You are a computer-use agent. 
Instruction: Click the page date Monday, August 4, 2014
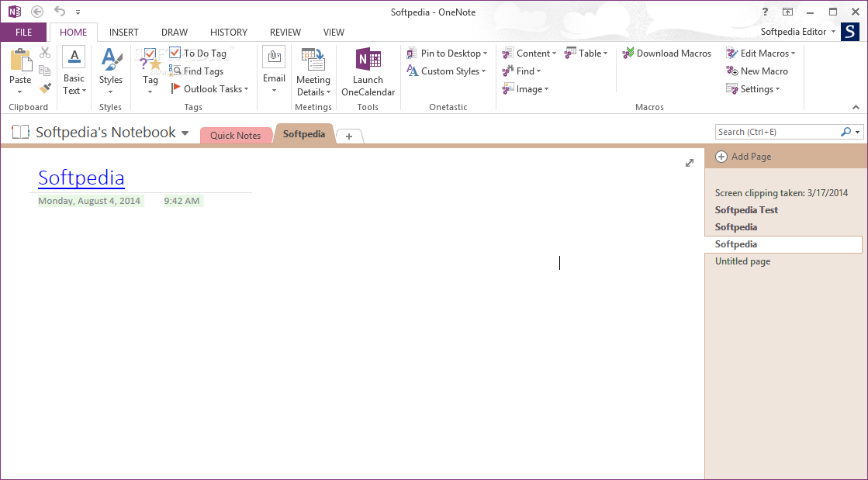point(89,201)
